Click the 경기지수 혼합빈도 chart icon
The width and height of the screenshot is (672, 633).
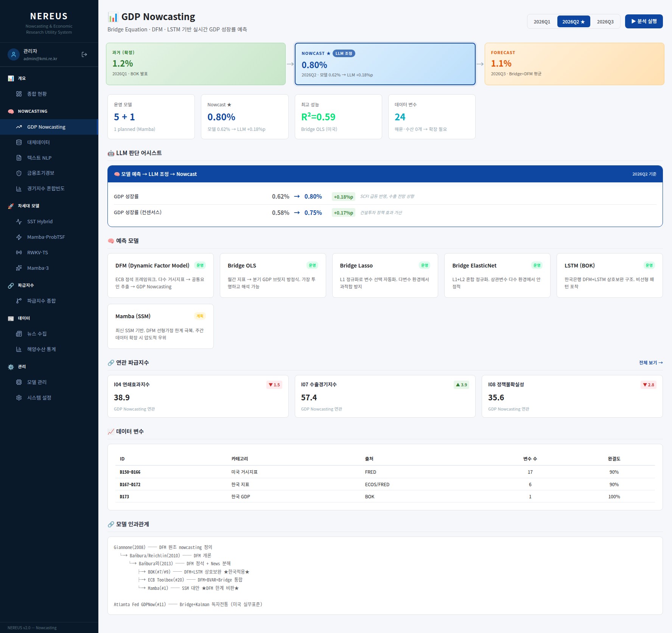pyautogui.click(x=19, y=188)
